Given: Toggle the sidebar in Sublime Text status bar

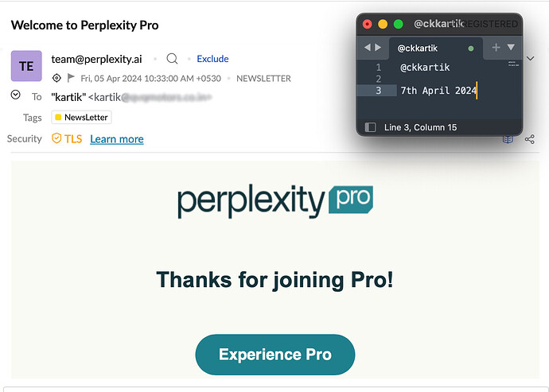Looking at the screenshot, I should pyautogui.click(x=370, y=127).
